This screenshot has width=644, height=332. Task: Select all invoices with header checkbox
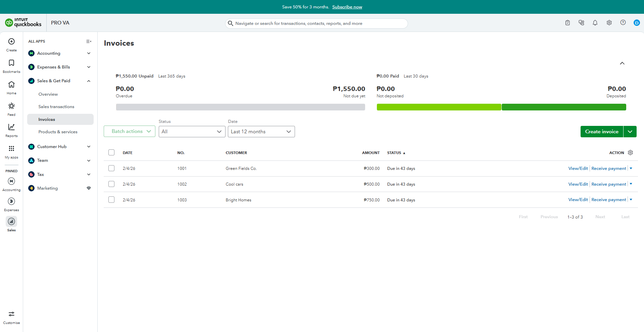[x=111, y=152]
